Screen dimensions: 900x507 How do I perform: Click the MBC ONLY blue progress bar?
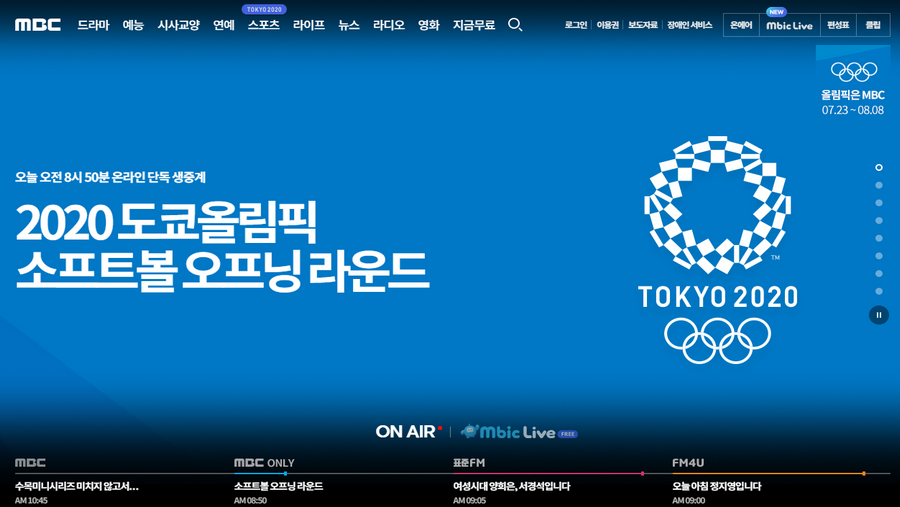(x=260, y=474)
